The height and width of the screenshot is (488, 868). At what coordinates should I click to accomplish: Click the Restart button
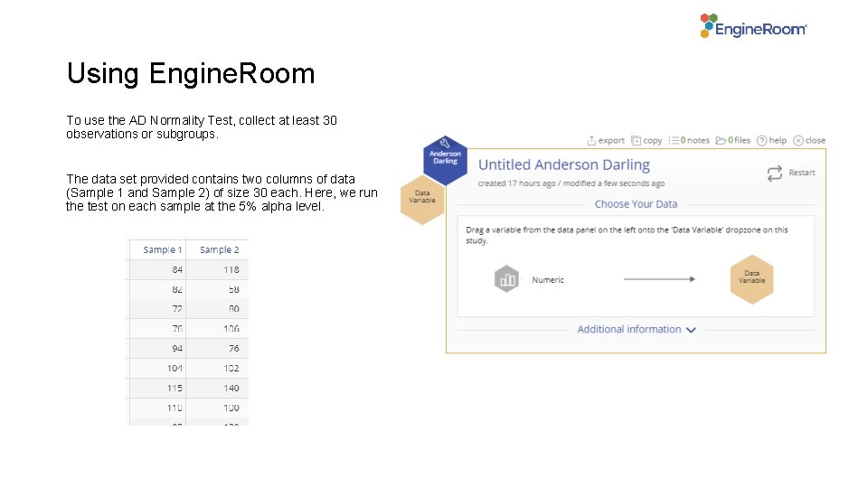(x=790, y=173)
